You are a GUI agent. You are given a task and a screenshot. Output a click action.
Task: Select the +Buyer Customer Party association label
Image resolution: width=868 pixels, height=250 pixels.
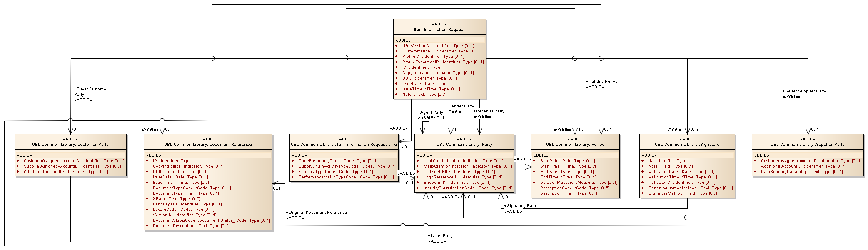[x=91, y=89]
